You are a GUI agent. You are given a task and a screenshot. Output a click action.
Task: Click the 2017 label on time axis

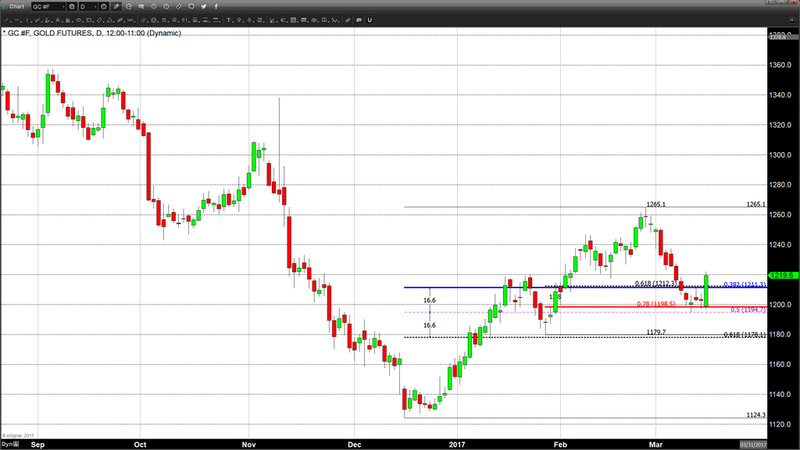click(x=457, y=444)
